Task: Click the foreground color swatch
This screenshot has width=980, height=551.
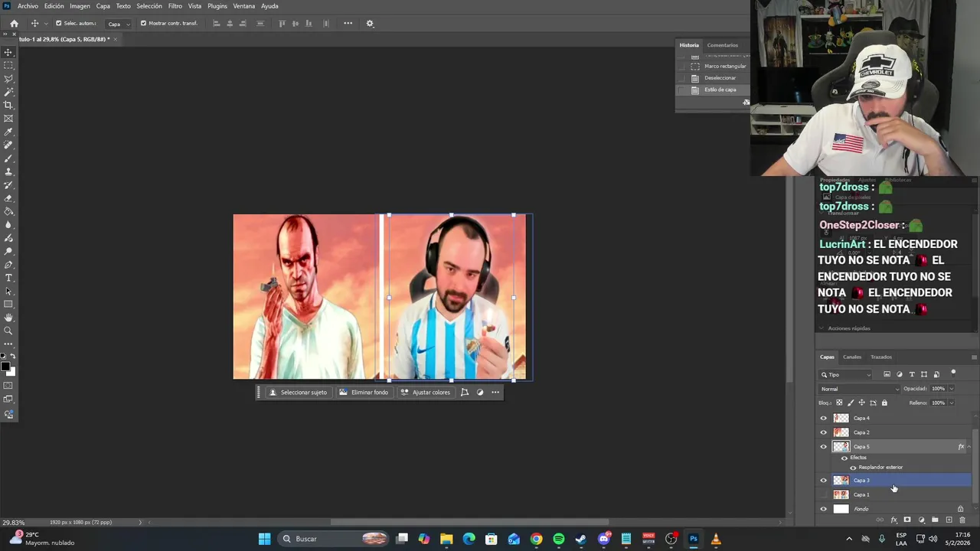Action: tap(6, 368)
